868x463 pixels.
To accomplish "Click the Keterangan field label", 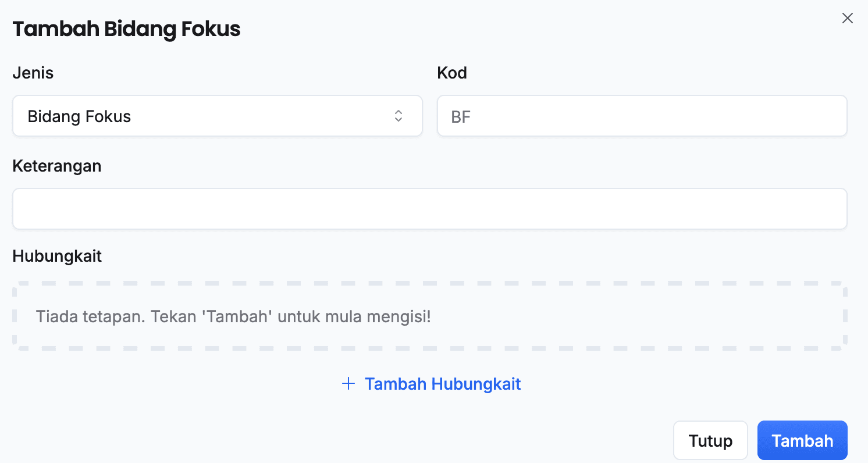I will tap(56, 166).
